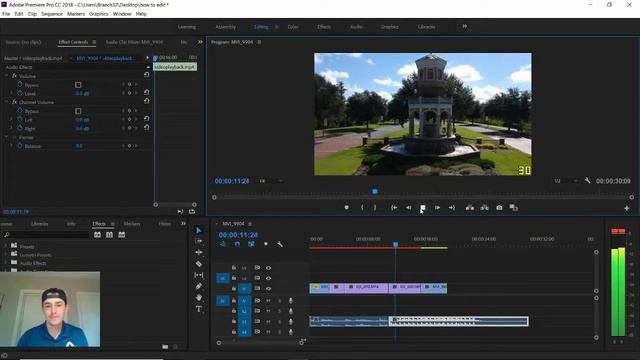This screenshot has height=360, width=640.
Task: Check the Channel Volume Bypass checkbox
Action: [x=78, y=111]
